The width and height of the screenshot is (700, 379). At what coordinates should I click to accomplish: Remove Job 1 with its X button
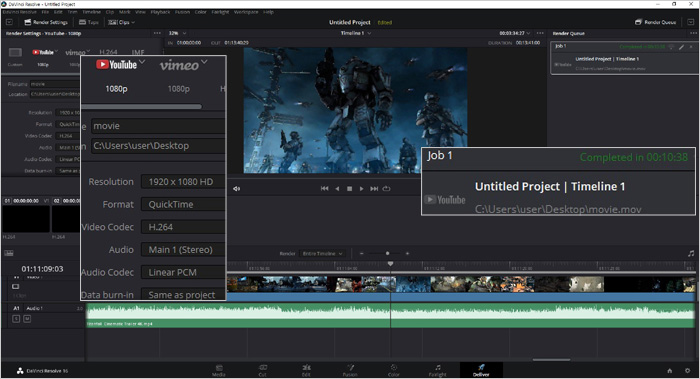click(x=691, y=46)
